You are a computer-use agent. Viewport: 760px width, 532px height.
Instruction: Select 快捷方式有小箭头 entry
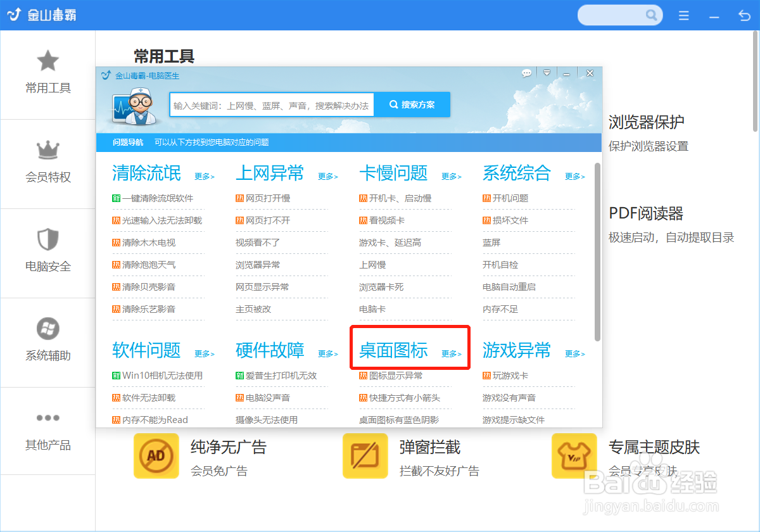click(x=405, y=398)
